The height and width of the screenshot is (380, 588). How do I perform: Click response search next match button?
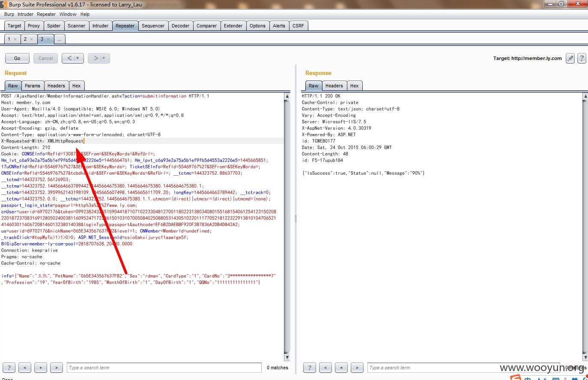pos(357,368)
